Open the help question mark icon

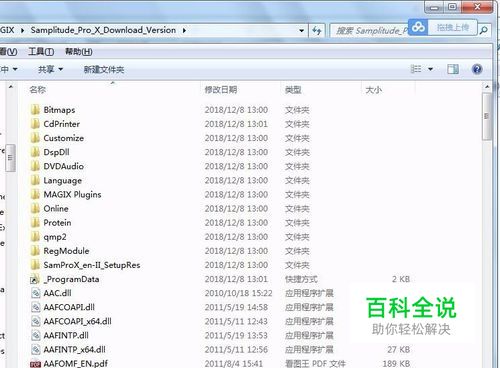[477, 69]
